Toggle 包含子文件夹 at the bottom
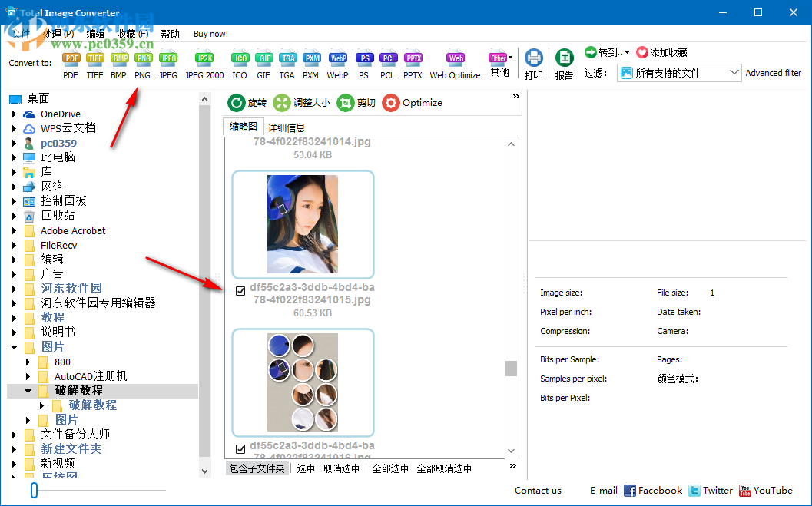The width and height of the screenshot is (812, 506). (257, 468)
